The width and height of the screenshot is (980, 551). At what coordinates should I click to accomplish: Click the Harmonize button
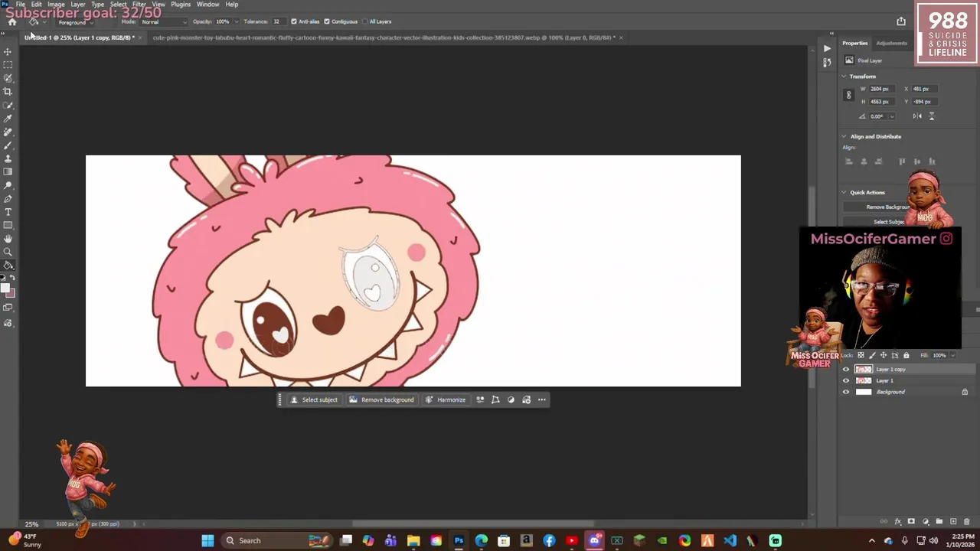[x=446, y=399]
